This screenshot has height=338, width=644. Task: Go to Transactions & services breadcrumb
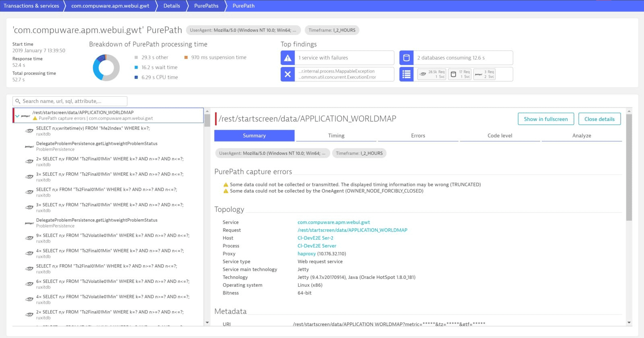[31, 6]
